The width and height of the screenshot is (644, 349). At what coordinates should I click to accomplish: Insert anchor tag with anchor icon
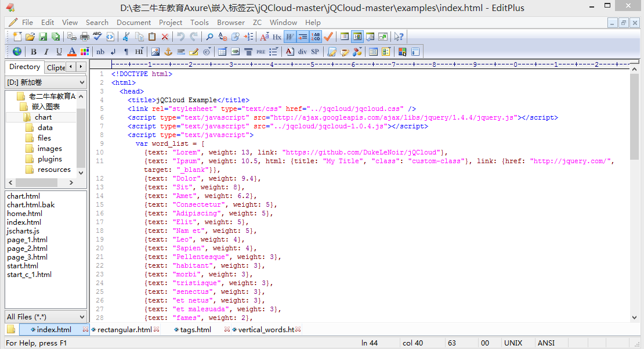[168, 51]
